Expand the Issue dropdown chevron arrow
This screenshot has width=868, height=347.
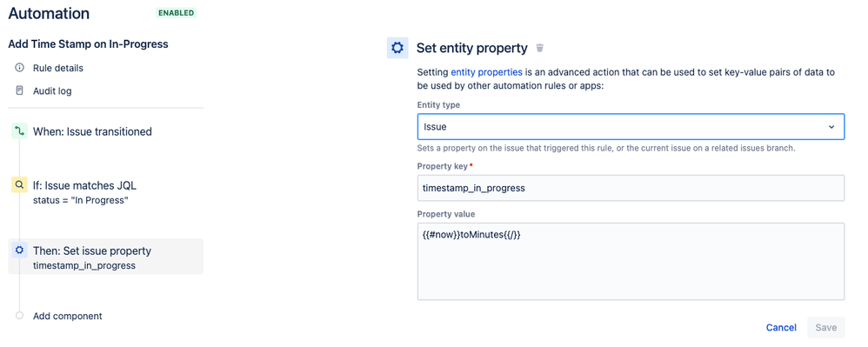click(x=831, y=127)
